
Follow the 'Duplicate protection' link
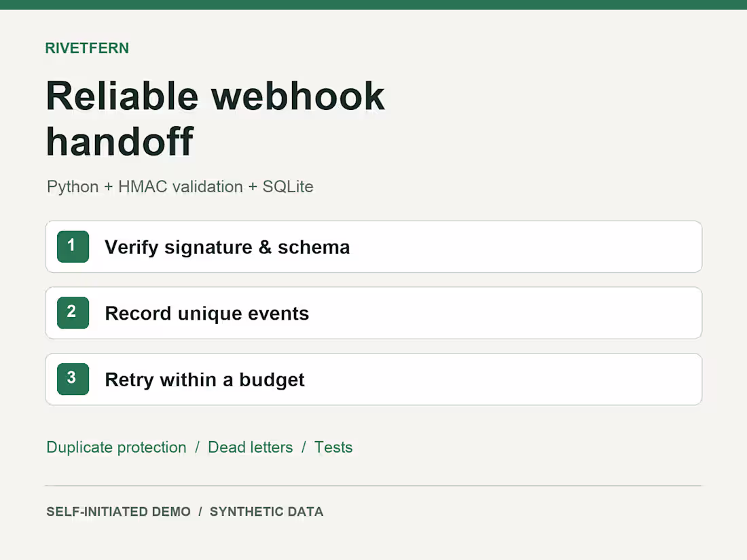tap(116, 447)
